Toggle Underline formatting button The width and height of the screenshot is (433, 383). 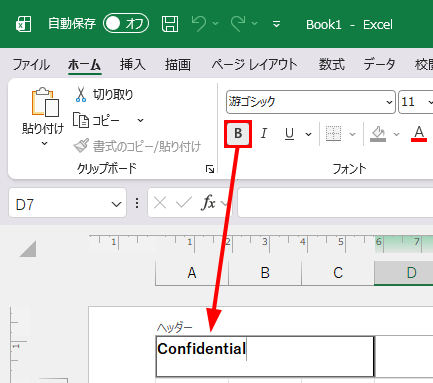290,134
